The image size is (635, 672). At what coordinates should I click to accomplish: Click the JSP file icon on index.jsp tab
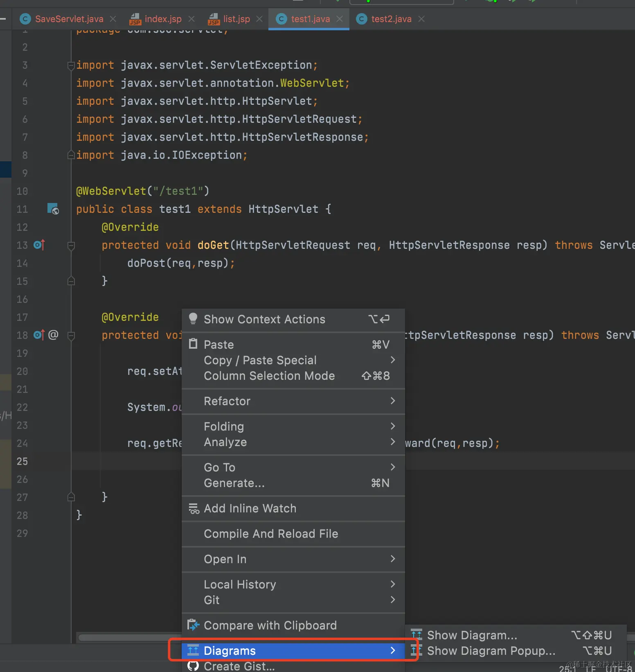[135, 19]
